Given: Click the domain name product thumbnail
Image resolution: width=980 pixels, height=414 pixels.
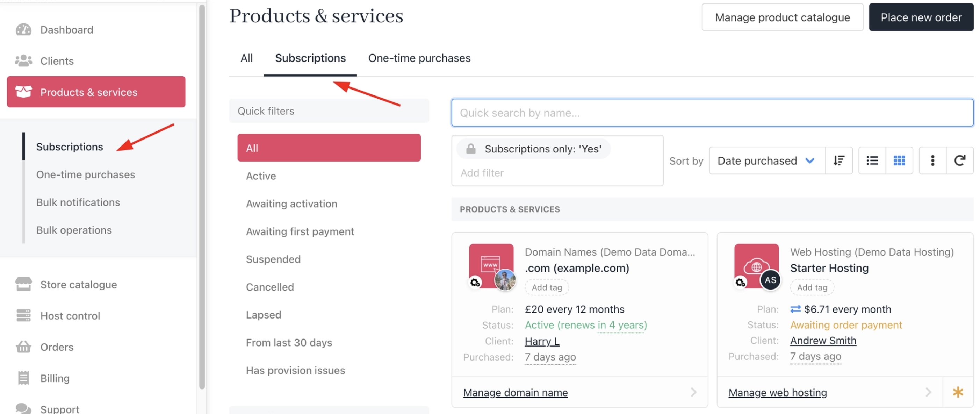Looking at the screenshot, I should click(491, 266).
